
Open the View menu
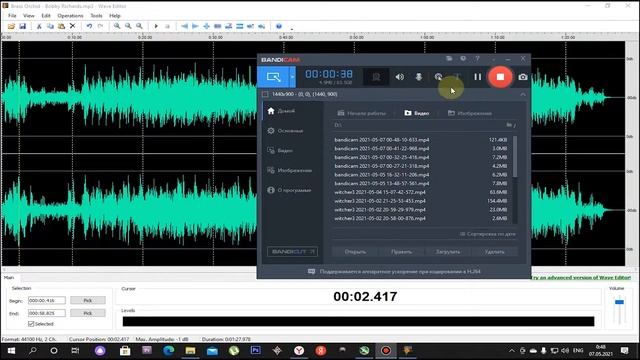pos(29,16)
